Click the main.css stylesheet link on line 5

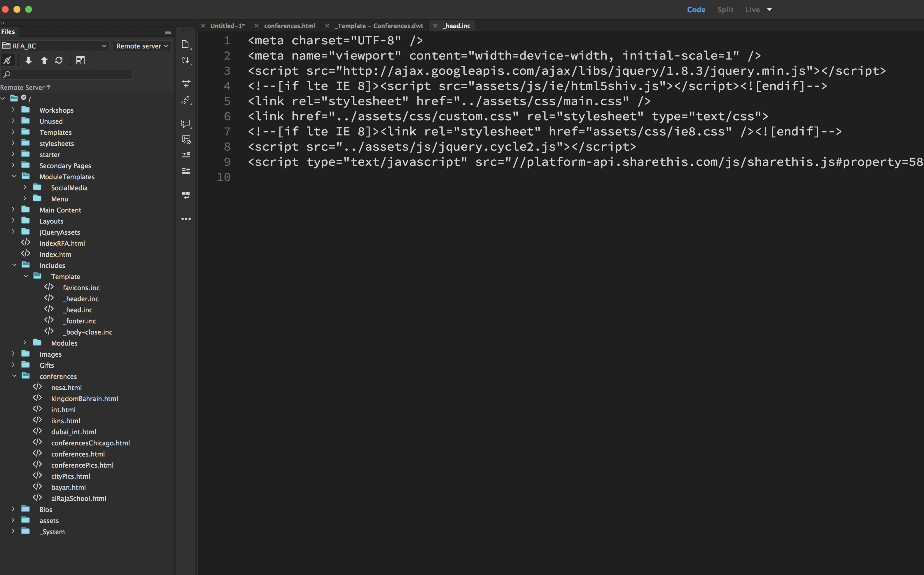[x=449, y=101]
